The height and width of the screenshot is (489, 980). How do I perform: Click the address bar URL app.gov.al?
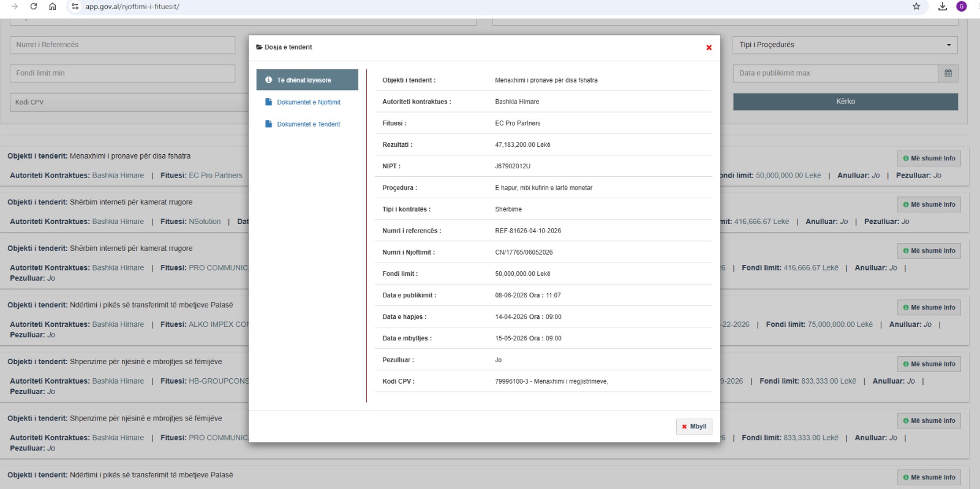pos(132,7)
